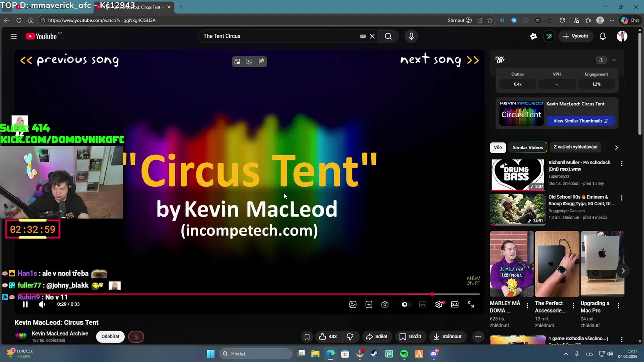
Task: Click the Odebírat subscribe button
Action: [110, 337]
